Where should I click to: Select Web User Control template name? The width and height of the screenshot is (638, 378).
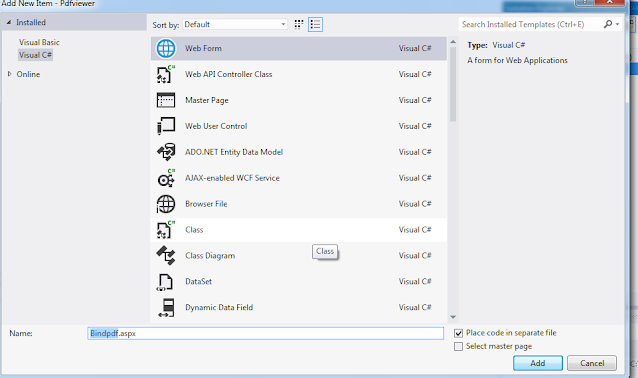pos(216,126)
